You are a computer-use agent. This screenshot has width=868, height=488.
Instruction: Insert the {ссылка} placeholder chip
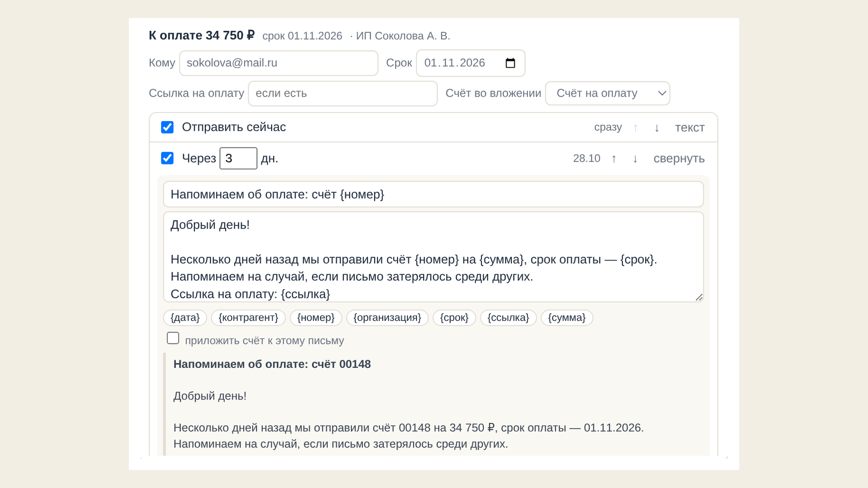tap(508, 318)
